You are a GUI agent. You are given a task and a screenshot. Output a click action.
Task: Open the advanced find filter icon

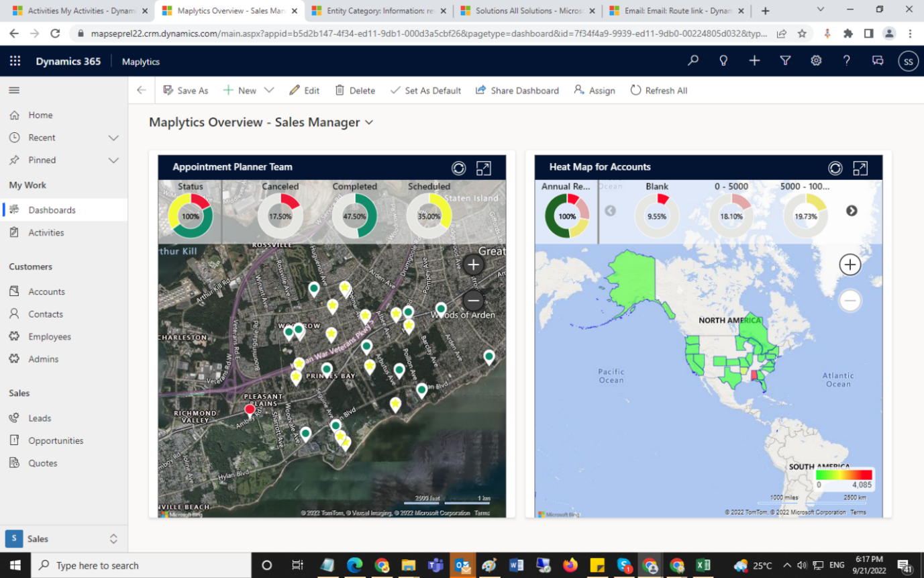pyautogui.click(x=785, y=61)
